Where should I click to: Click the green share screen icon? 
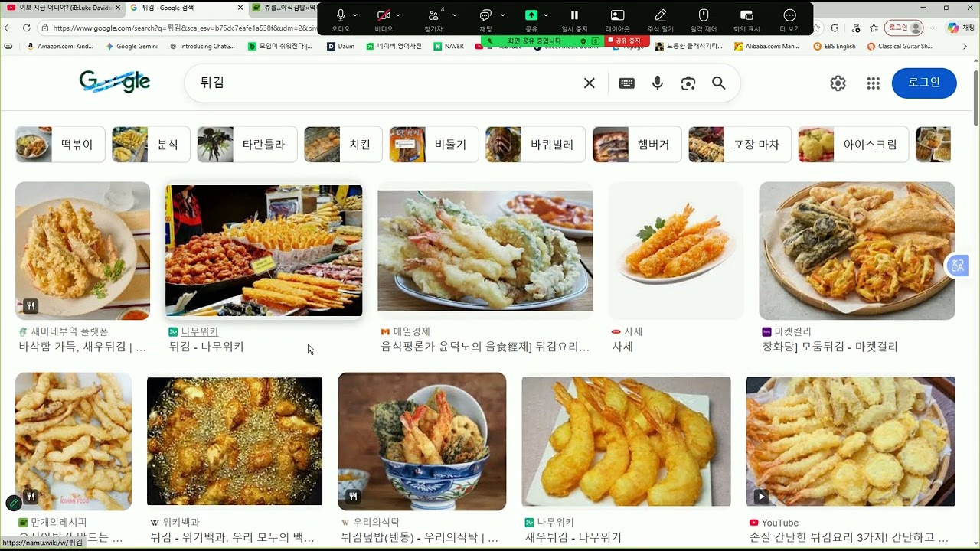[531, 15]
